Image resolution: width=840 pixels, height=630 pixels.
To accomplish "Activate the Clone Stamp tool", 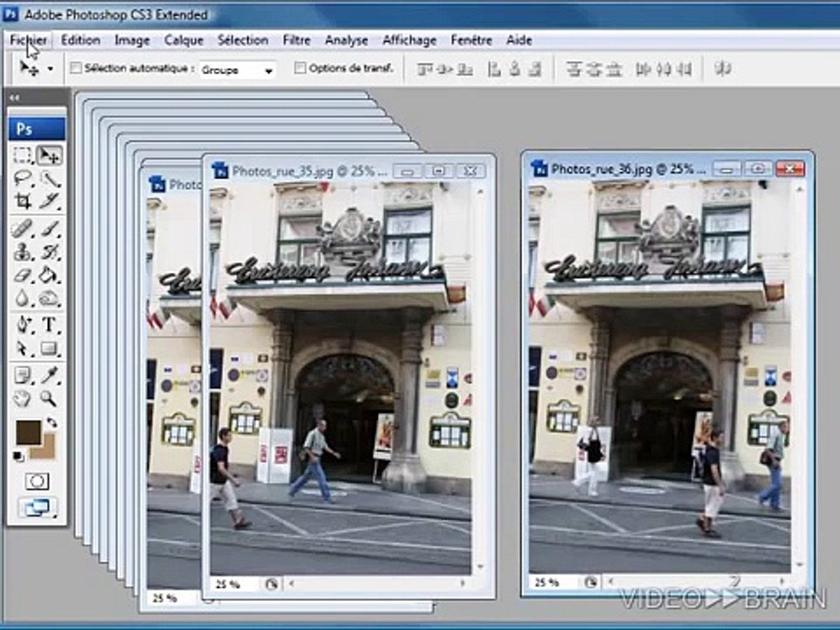I will (23, 251).
